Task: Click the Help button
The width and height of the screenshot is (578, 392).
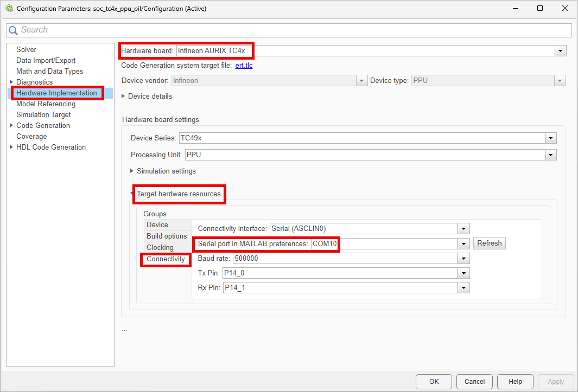Action: [515, 382]
